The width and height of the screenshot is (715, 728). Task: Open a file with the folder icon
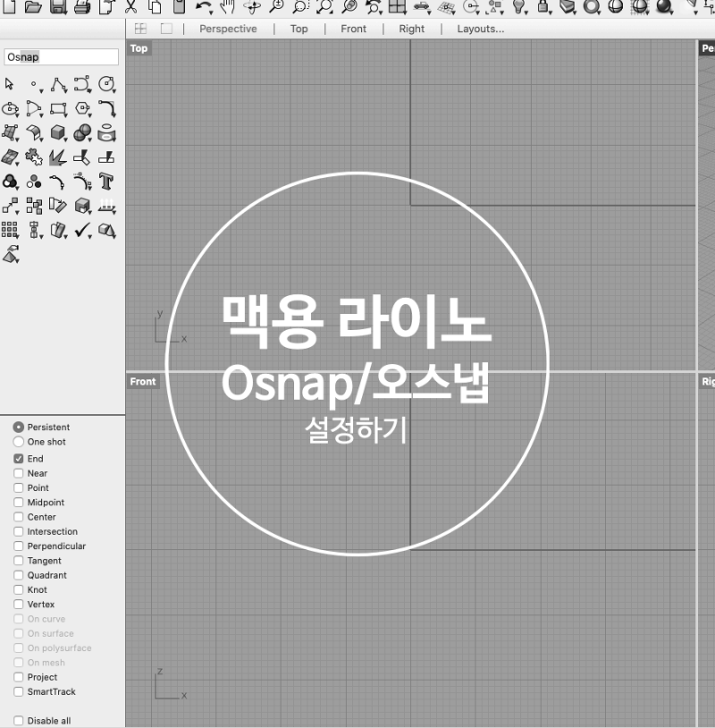coord(33,6)
